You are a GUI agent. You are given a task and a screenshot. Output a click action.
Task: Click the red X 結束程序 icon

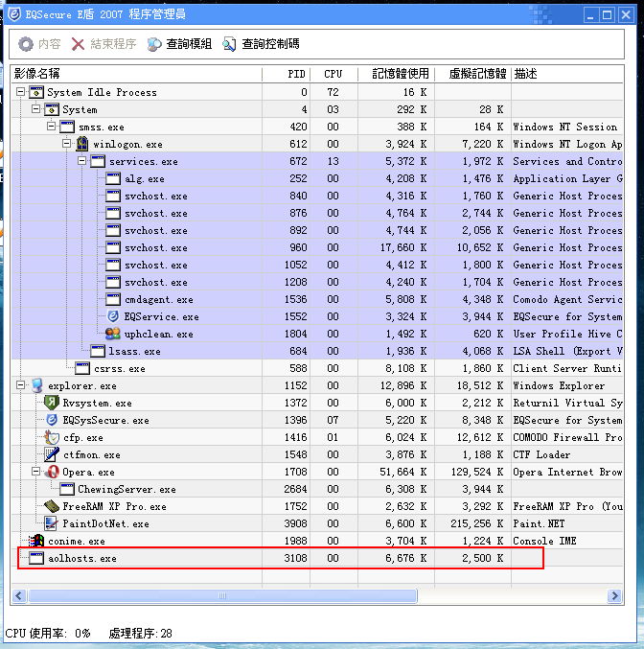click(78, 44)
